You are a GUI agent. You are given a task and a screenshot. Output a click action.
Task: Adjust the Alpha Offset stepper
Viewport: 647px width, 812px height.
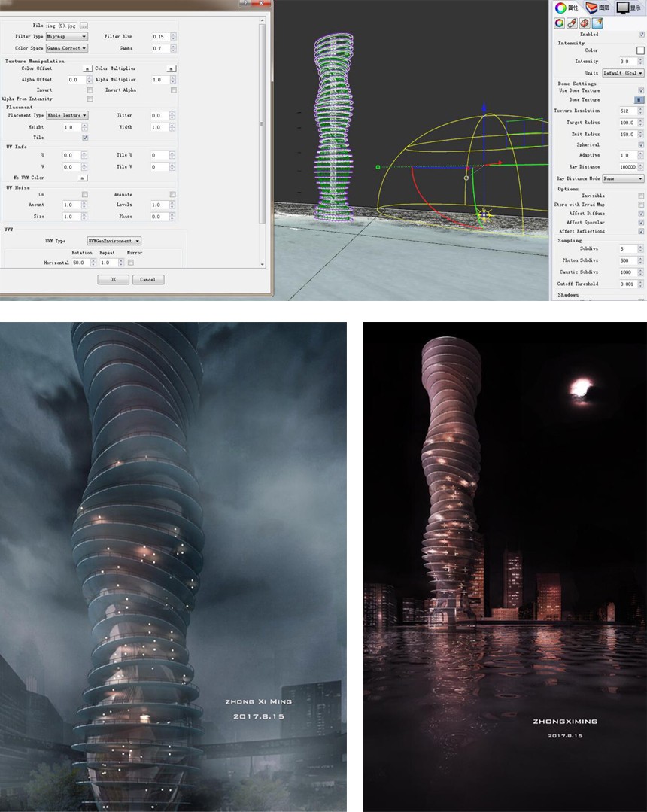coord(89,80)
